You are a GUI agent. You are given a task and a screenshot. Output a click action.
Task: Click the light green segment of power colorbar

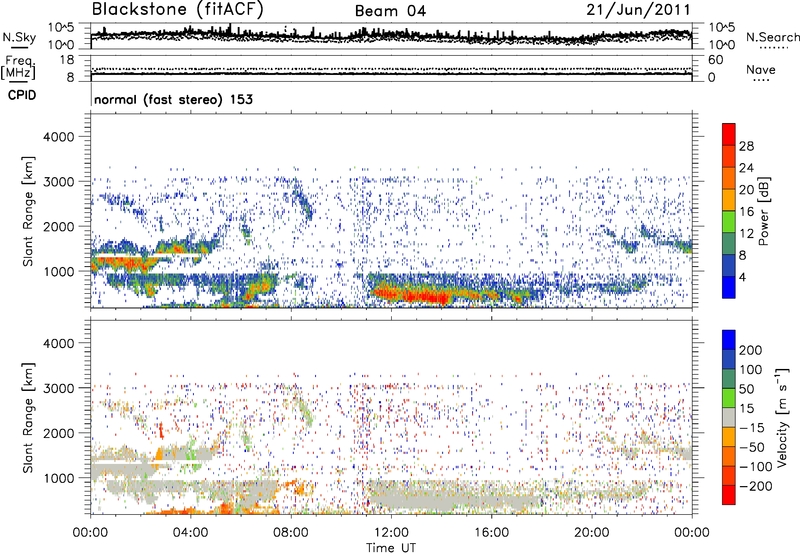pos(729,222)
